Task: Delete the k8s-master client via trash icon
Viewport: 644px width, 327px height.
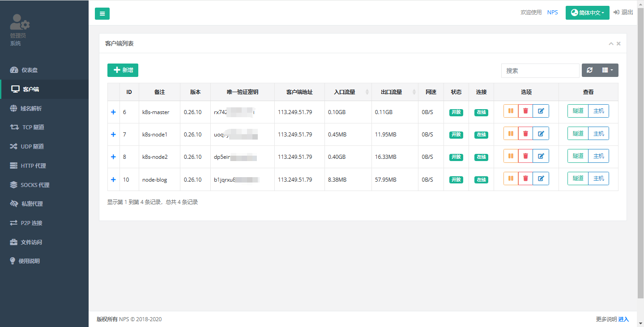Action: (x=525, y=111)
